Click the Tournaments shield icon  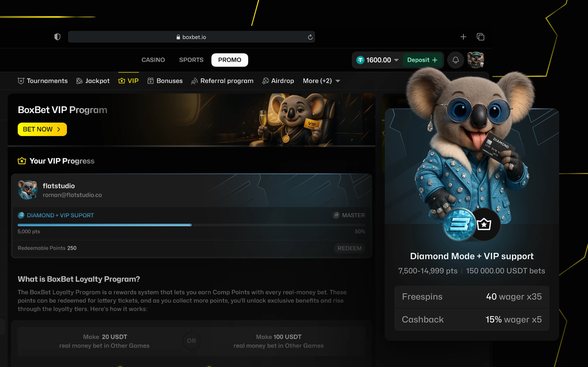pyautogui.click(x=21, y=81)
